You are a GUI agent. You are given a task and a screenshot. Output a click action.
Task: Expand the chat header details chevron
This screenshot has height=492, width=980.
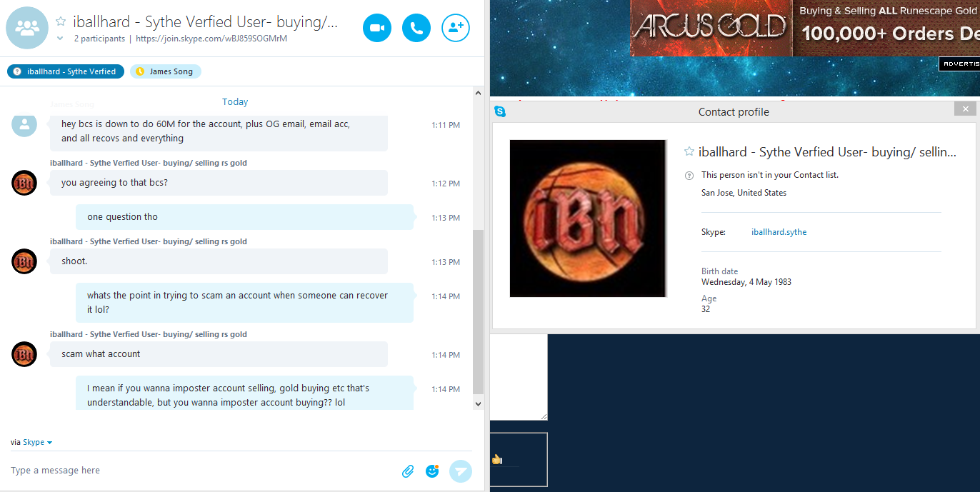point(61,39)
